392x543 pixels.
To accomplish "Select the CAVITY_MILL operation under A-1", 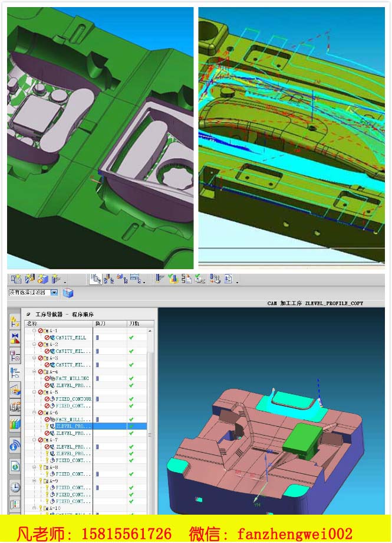I will 71,338.
